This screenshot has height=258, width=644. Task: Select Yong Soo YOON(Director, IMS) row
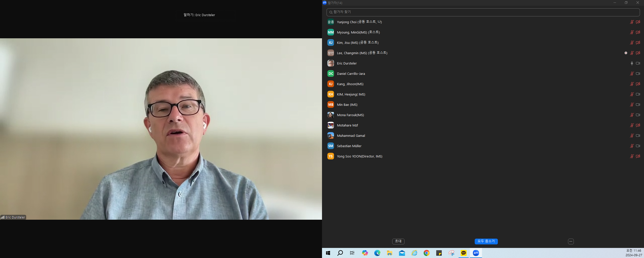tap(483, 156)
